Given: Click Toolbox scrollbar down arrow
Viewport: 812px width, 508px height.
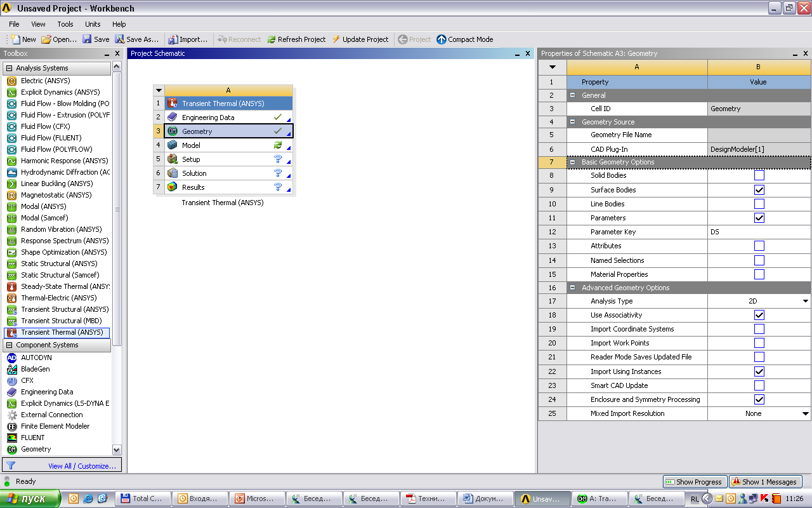Looking at the screenshot, I should coord(117,450).
